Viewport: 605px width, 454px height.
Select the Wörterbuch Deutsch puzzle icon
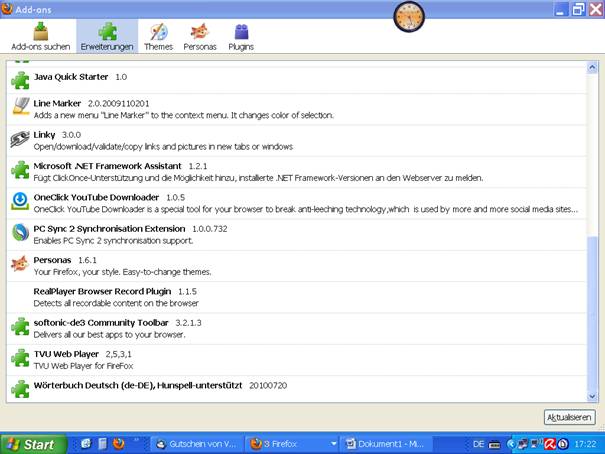pyautogui.click(x=20, y=389)
